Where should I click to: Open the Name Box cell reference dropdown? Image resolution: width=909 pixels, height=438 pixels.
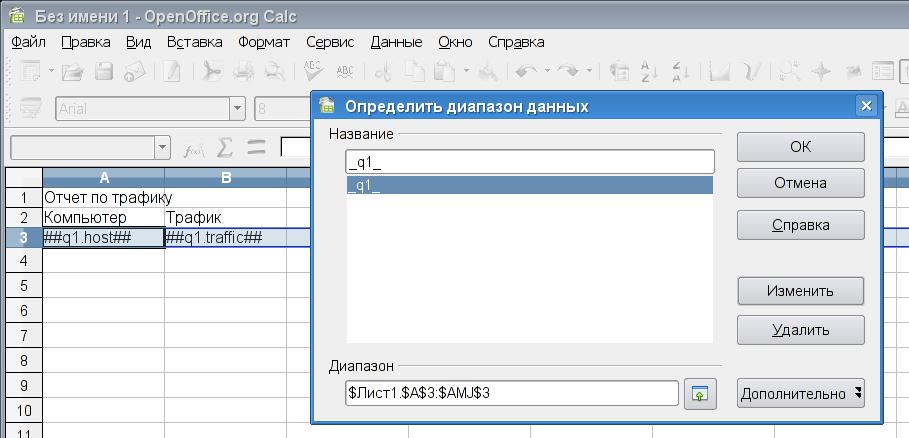163,148
